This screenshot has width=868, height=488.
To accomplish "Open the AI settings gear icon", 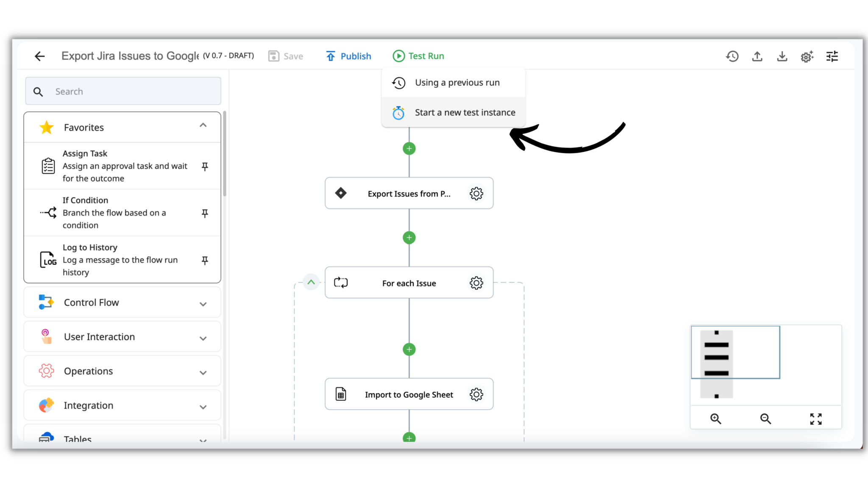I will pyautogui.click(x=807, y=56).
